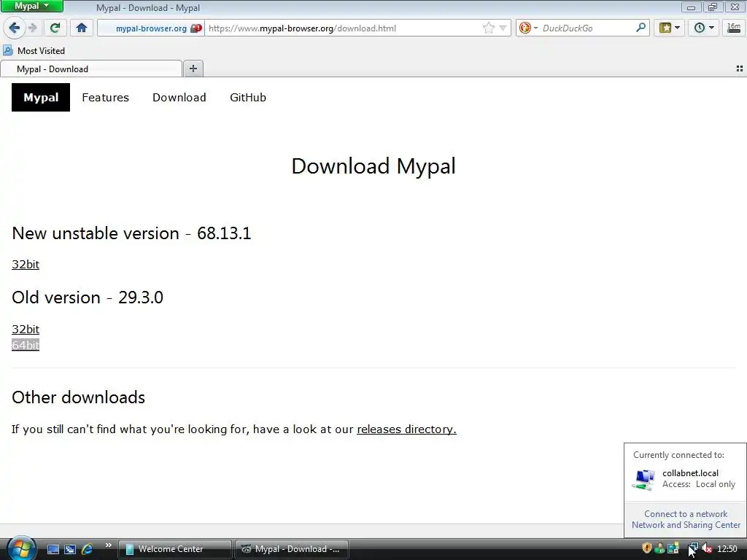Switch to Mypal - Download taskbar button
The image size is (747, 560).
[x=292, y=549]
